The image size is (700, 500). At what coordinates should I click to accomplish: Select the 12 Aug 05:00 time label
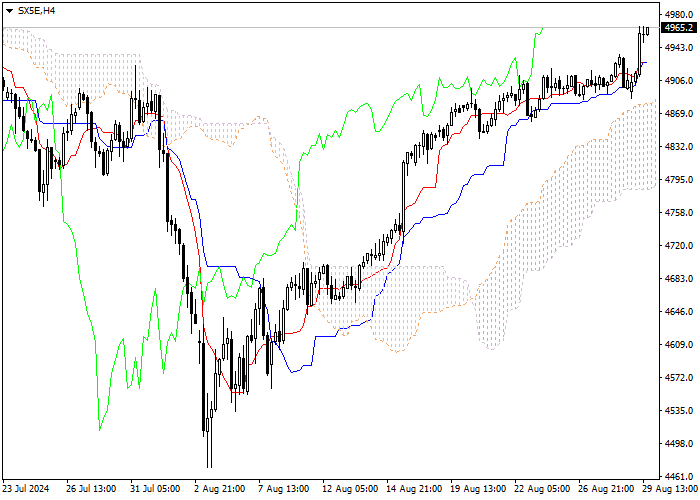click(x=350, y=488)
